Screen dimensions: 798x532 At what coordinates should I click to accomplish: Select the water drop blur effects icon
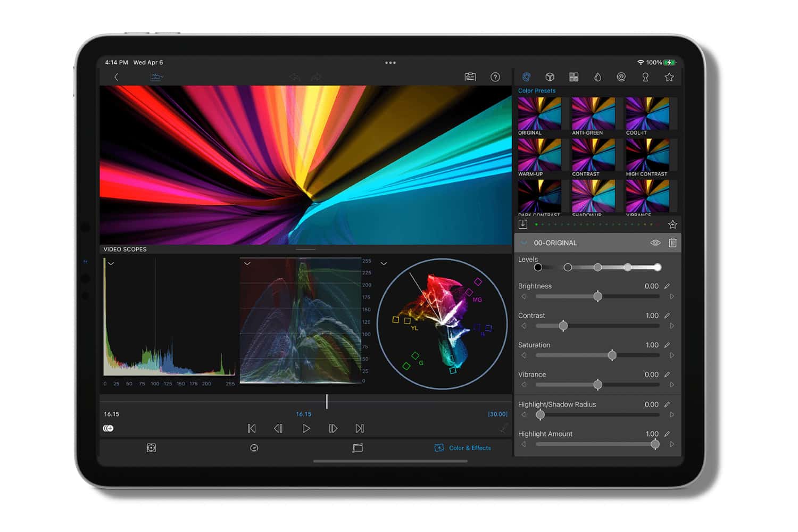(597, 77)
